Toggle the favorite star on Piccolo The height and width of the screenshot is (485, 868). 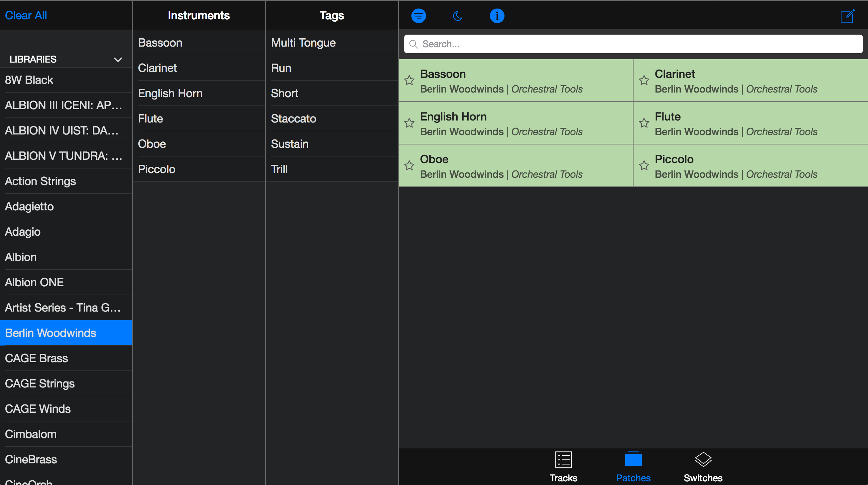pyautogui.click(x=644, y=165)
